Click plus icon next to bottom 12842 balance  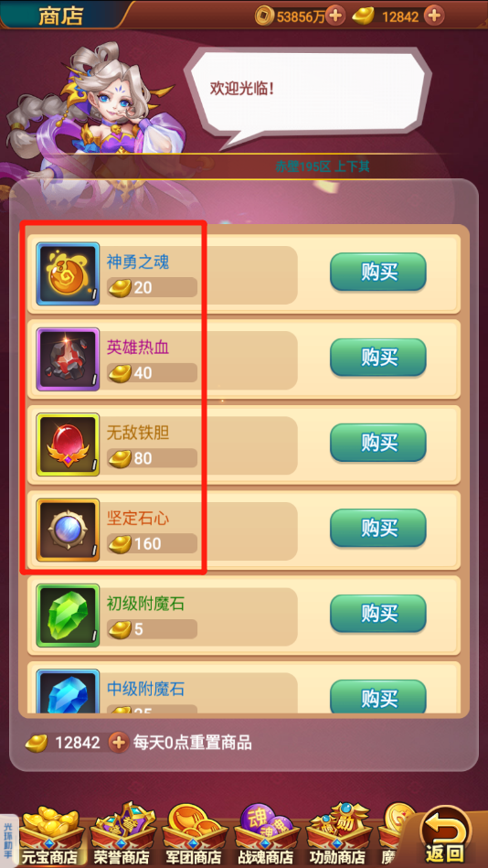pos(118,743)
